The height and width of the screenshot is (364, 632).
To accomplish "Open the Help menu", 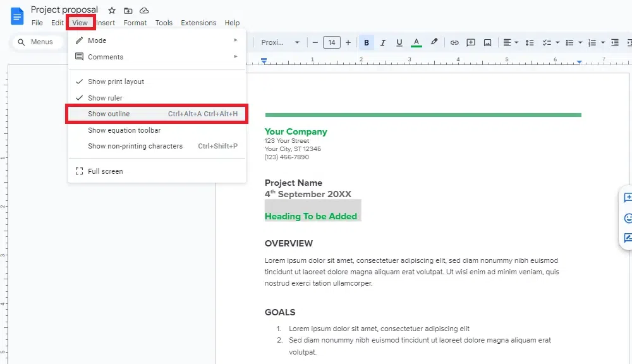I will (232, 23).
